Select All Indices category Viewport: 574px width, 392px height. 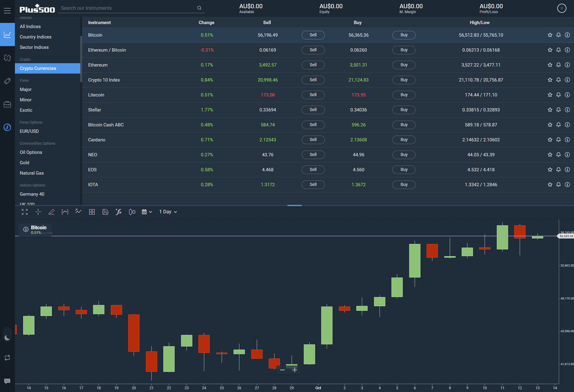coord(30,27)
